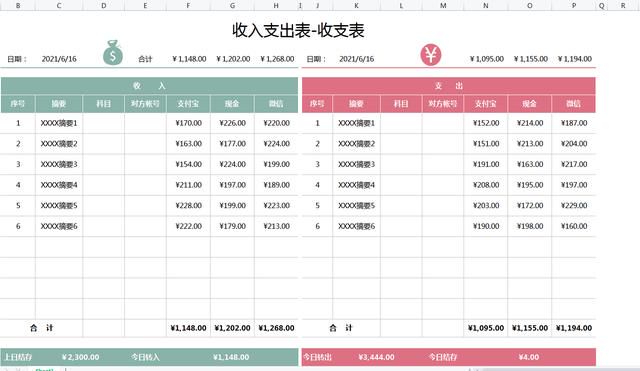Select expense cell ¥217.00
This screenshot has width=640, height=371.
coord(574,164)
